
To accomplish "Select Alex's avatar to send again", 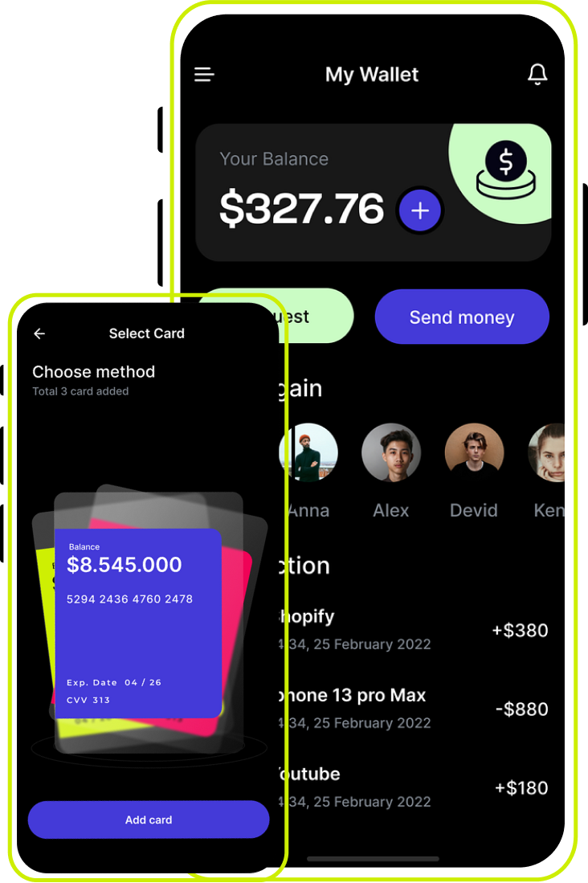I will pyautogui.click(x=391, y=453).
